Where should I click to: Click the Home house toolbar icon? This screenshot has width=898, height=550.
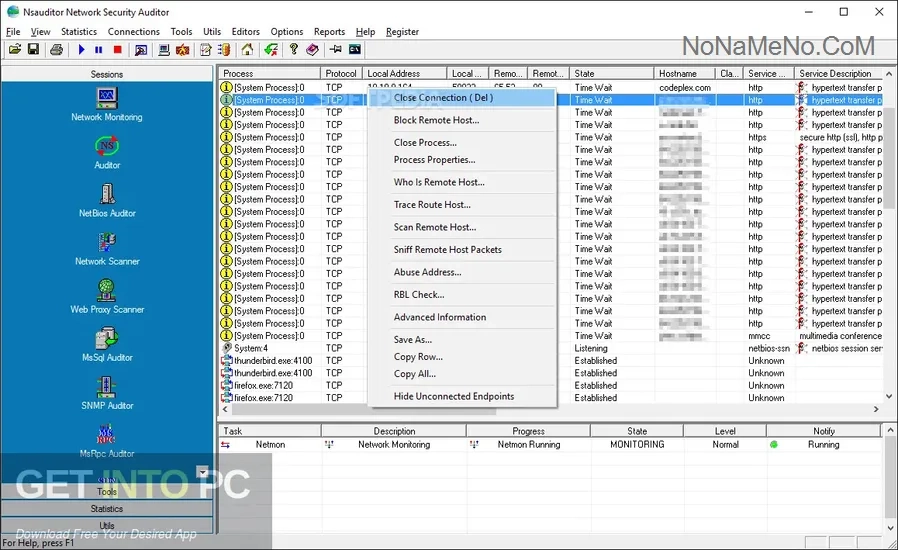point(247,49)
